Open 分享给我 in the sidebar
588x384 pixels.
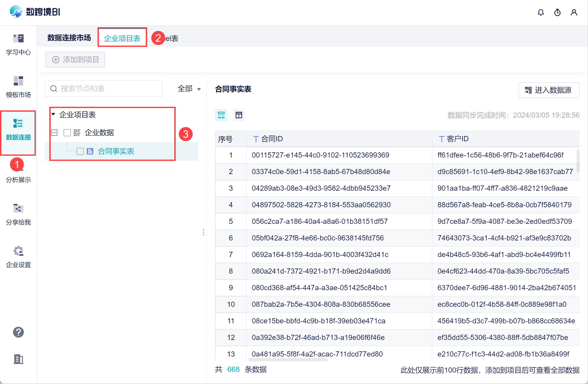click(x=18, y=215)
